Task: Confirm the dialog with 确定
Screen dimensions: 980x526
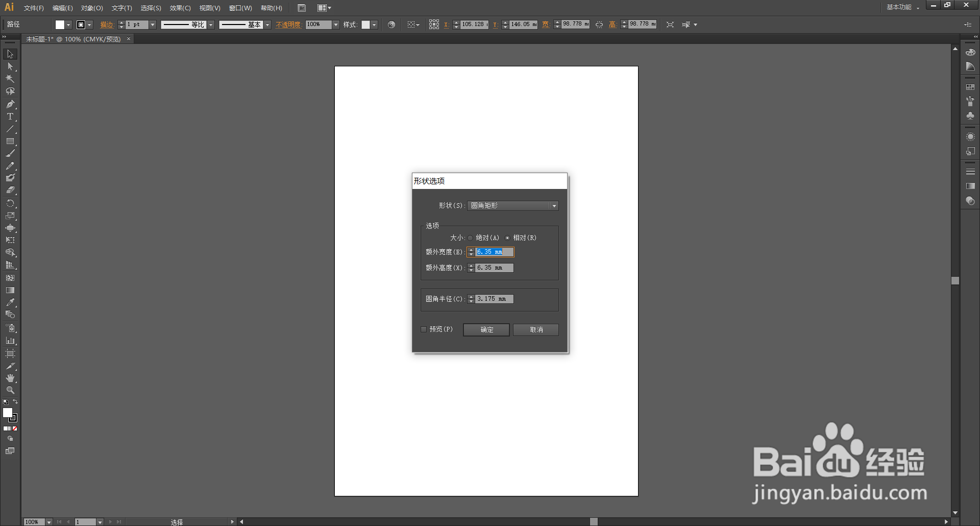Action: click(x=486, y=330)
